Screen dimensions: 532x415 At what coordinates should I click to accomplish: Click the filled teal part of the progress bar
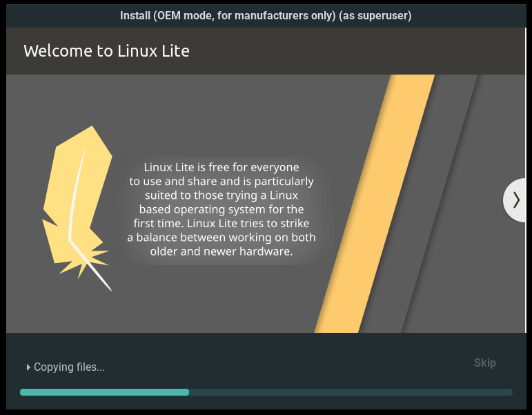click(104, 392)
